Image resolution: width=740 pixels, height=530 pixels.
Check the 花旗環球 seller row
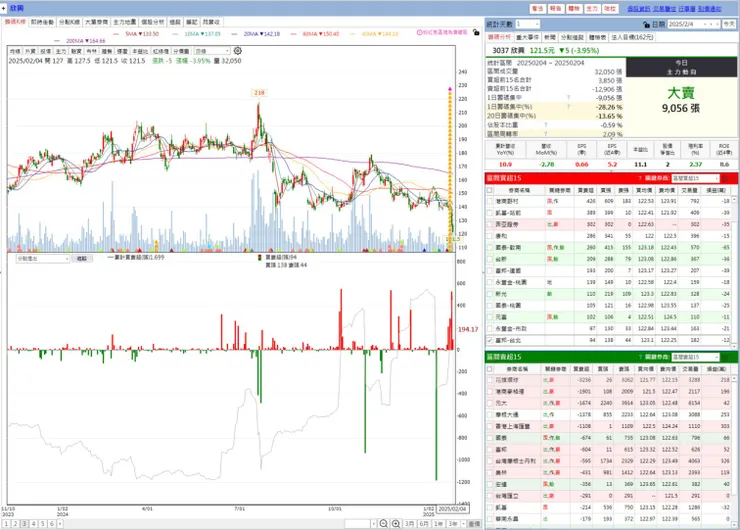click(489, 380)
